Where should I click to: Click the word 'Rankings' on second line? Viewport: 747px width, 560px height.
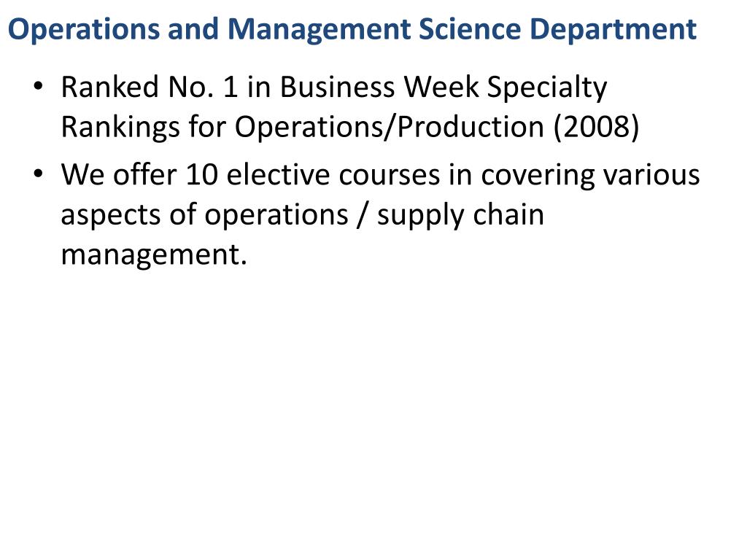(x=120, y=130)
